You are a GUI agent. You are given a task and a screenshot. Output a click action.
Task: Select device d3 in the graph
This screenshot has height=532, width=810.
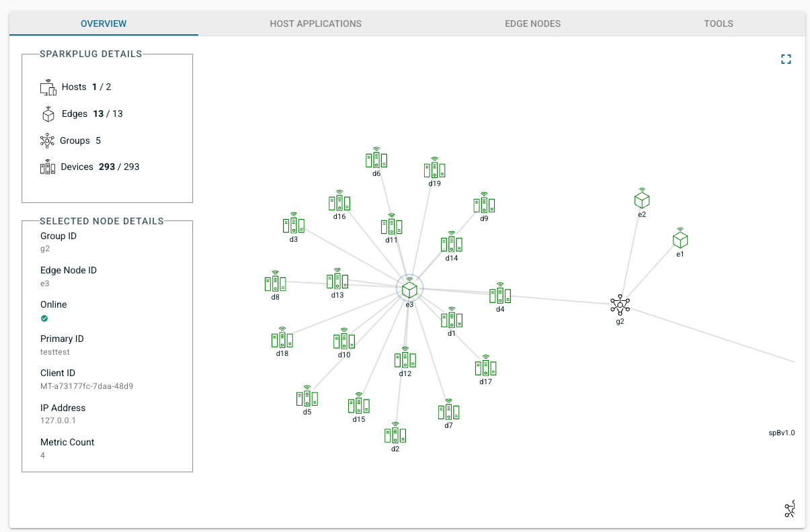[294, 224]
